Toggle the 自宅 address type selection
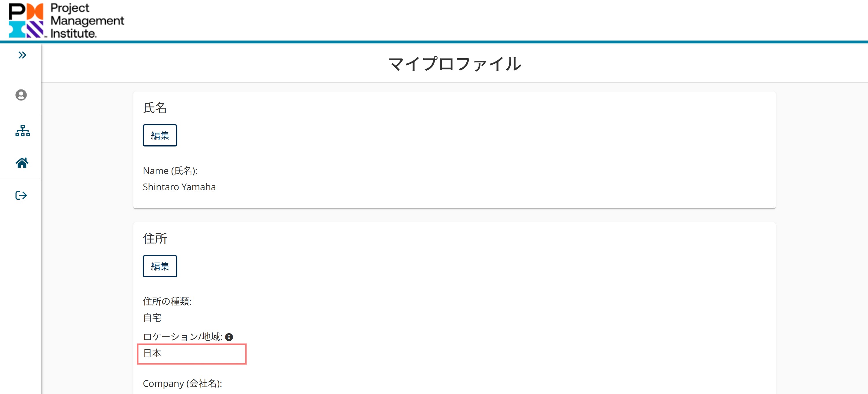Image resolution: width=868 pixels, height=394 pixels. pyautogui.click(x=152, y=317)
